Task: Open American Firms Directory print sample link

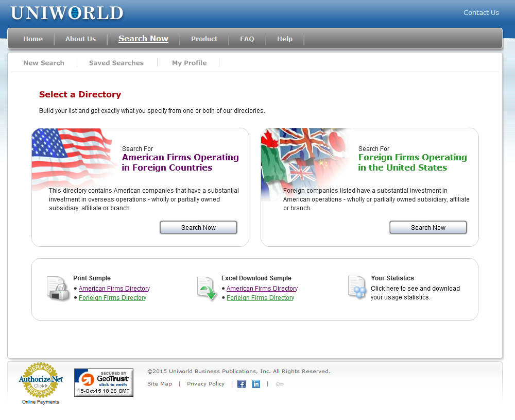Action: tap(114, 289)
